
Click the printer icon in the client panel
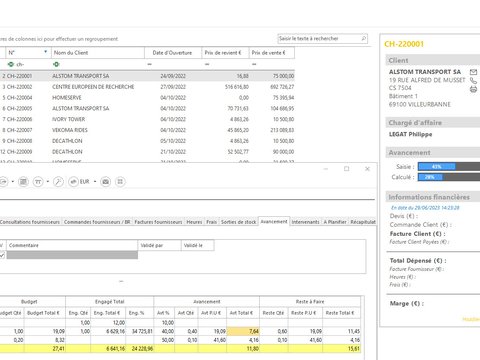point(473,89)
